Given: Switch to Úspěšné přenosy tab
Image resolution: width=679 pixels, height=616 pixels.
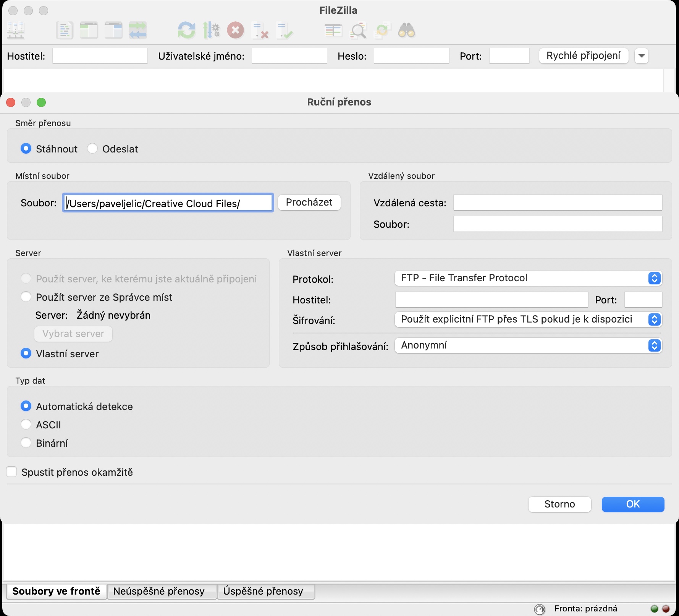Looking at the screenshot, I should tap(263, 591).
